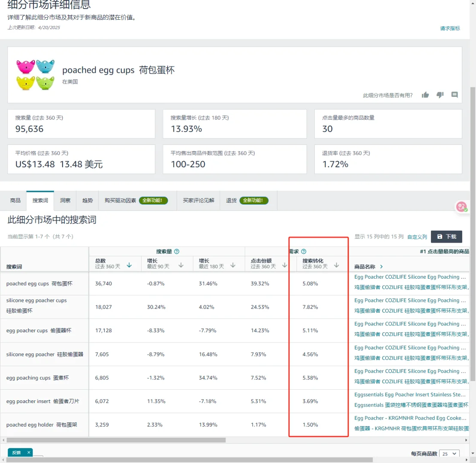Image resolution: width=476 pixels, height=463 pixels.
Task: Click the search volume help question icon
Action: click(177, 251)
